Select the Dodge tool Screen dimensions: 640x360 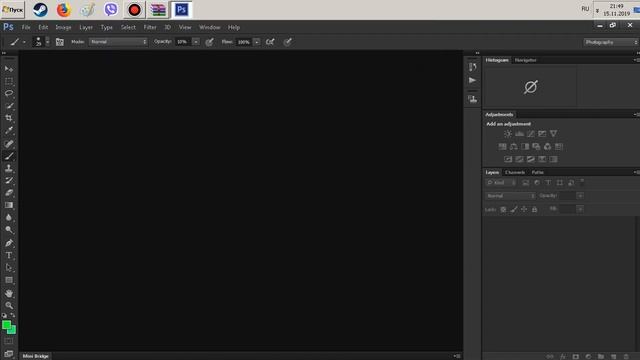click(9, 230)
